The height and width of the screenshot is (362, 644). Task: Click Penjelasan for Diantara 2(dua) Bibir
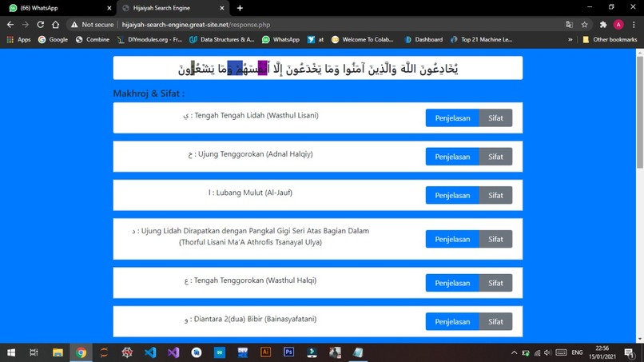click(x=452, y=322)
